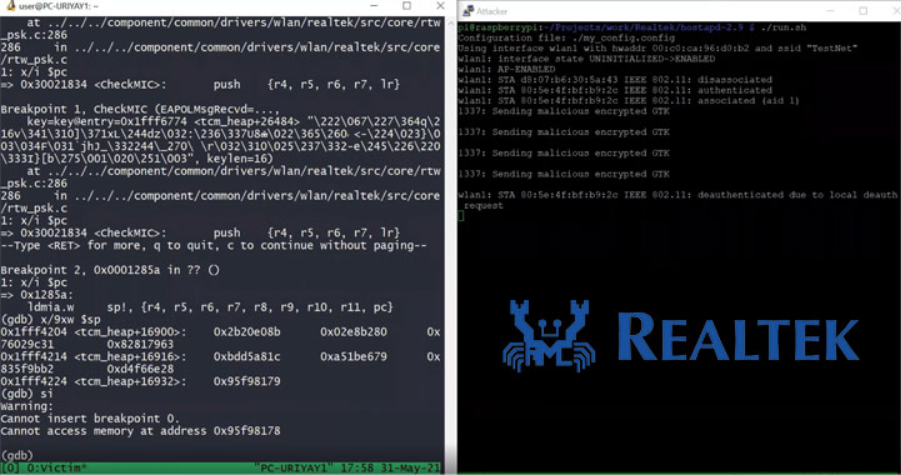Click 'PC-URIYAY1' host name in tmux status bar
The width and height of the screenshot is (901, 475).
point(292,468)
